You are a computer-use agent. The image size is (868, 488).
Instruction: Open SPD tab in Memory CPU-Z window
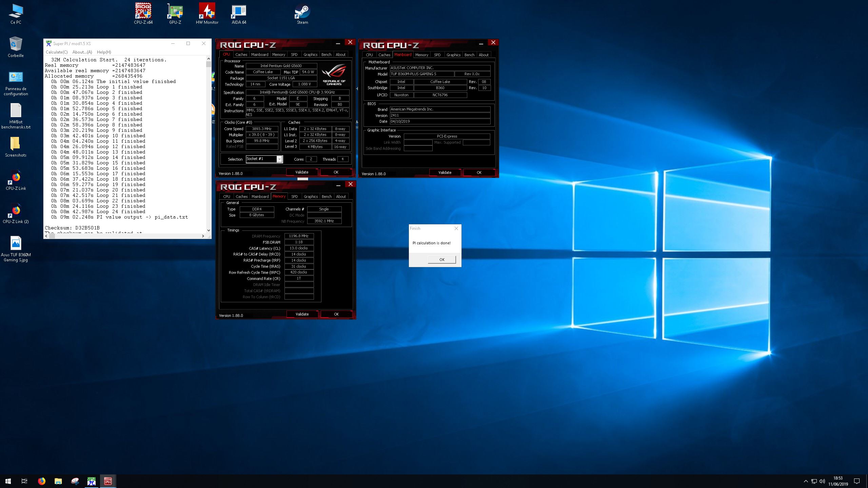[295, 197]
